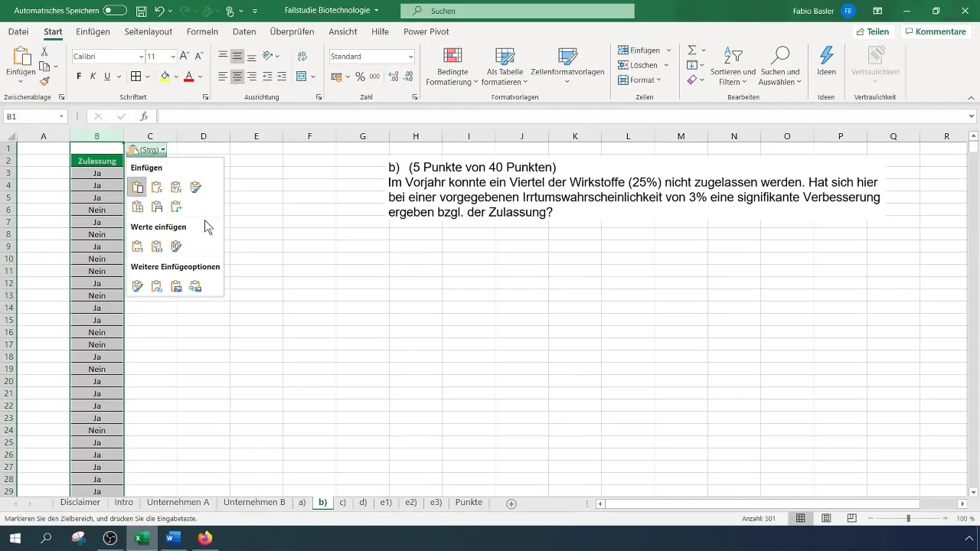The height and width of the screenshot is (551, 980).
Task: Apply red font color swatch
Action: pyautogui.click(x=189, y=77)
